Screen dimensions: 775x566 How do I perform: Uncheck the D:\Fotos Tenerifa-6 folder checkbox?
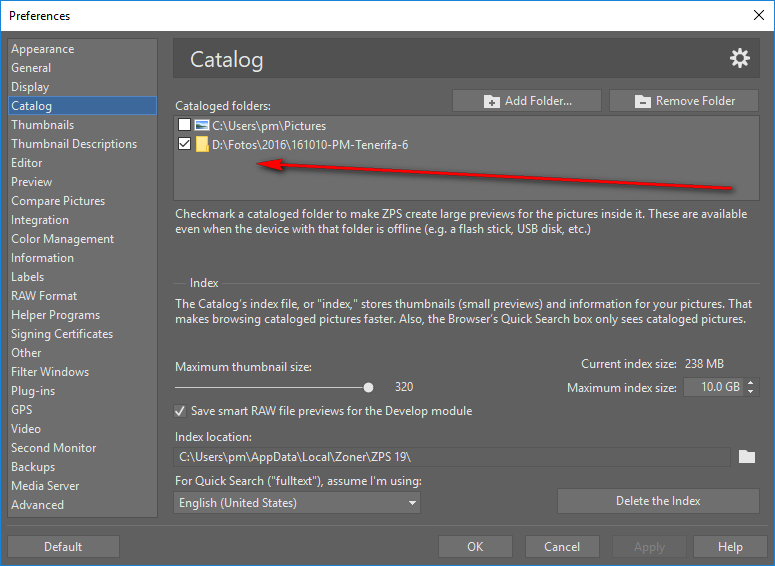coord(184,144)
